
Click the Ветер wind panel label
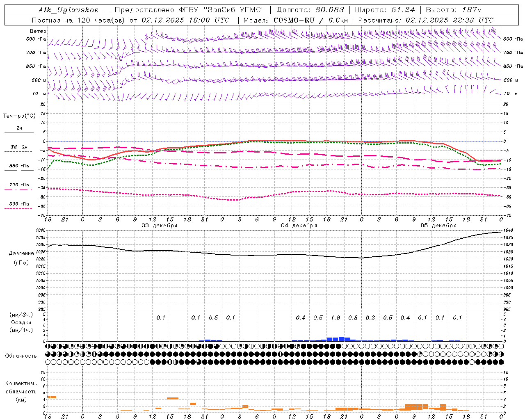point(38,31)
